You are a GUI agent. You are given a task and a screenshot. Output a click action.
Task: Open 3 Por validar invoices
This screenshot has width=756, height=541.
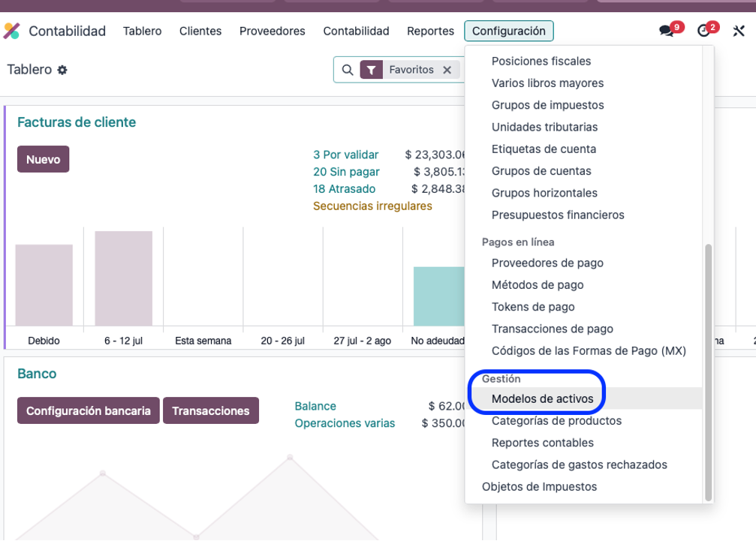[345, 155]
